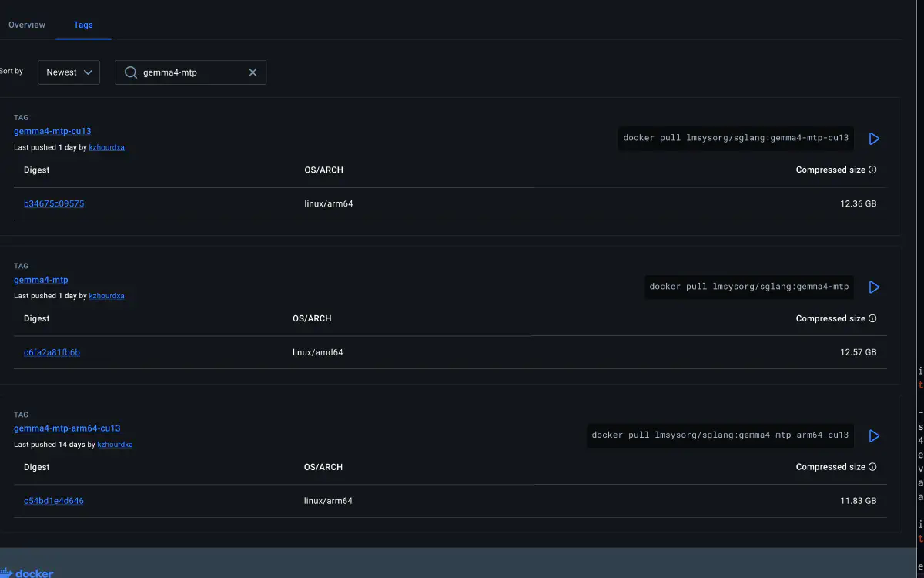Open the Newest sort dropdown

point(69,72)
